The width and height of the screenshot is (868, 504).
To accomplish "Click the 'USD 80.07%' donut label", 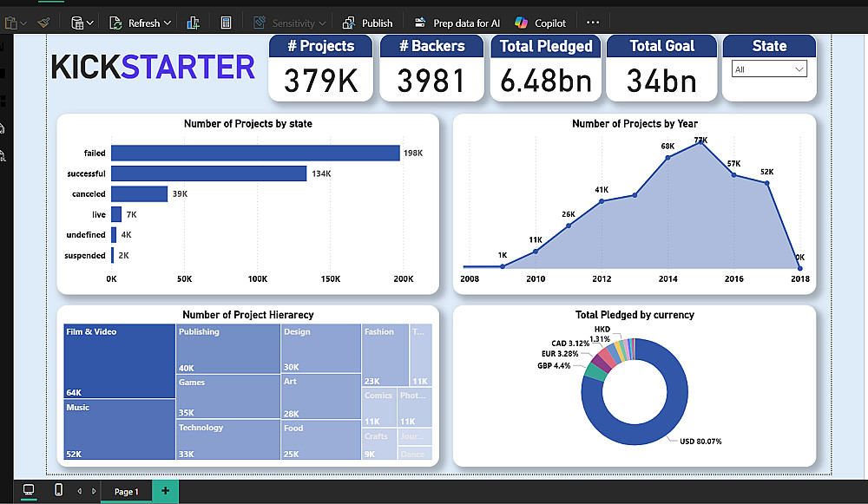I will click(700, 442).
